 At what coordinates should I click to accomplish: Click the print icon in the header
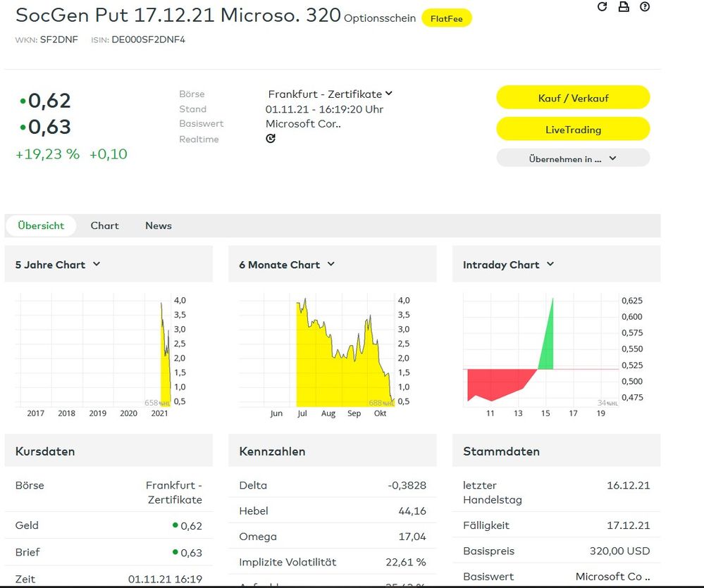(x=624, y=7)
